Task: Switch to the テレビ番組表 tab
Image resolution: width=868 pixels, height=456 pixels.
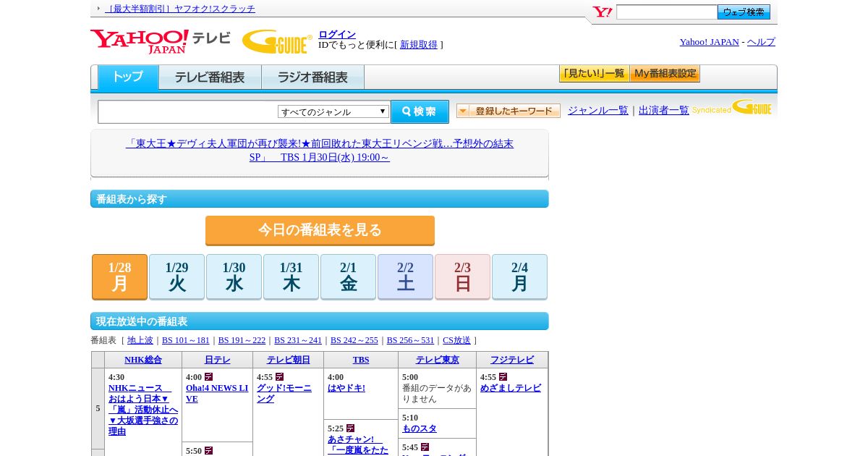Action: 210,77
